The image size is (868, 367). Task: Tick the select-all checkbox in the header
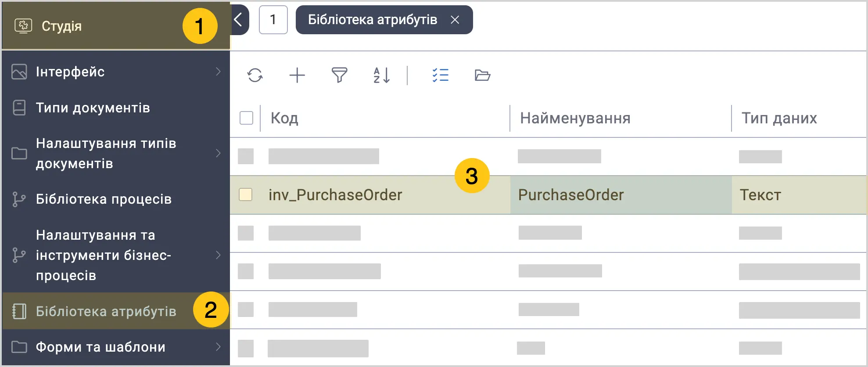[x=246, y=118]
